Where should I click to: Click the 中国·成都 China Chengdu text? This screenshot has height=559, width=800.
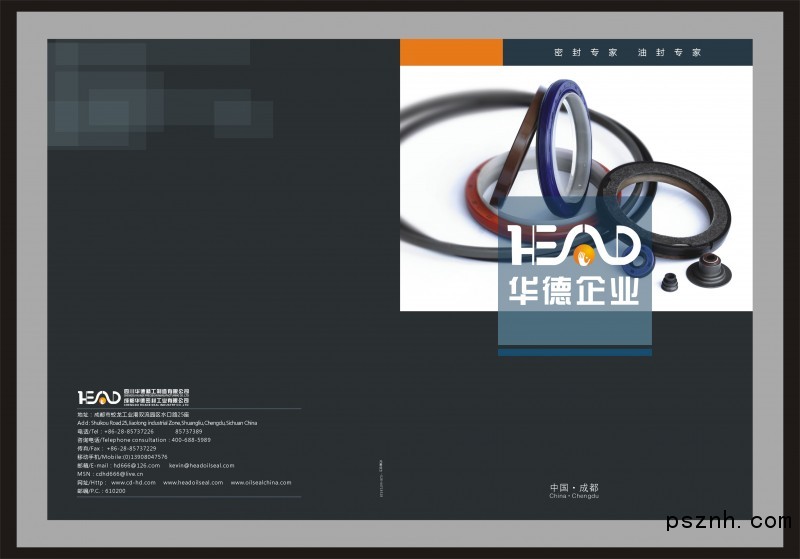(x=574, y=490)
